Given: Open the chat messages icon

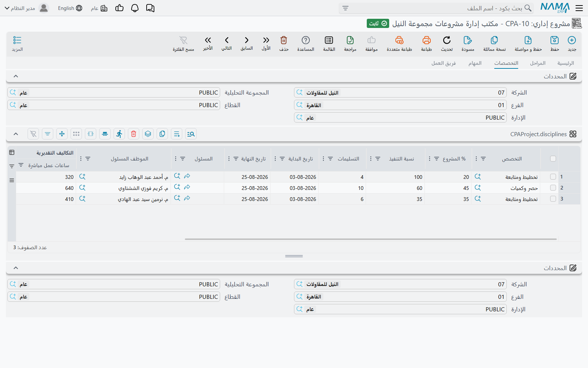Looking at the screenshot, I should pos(150,8).
